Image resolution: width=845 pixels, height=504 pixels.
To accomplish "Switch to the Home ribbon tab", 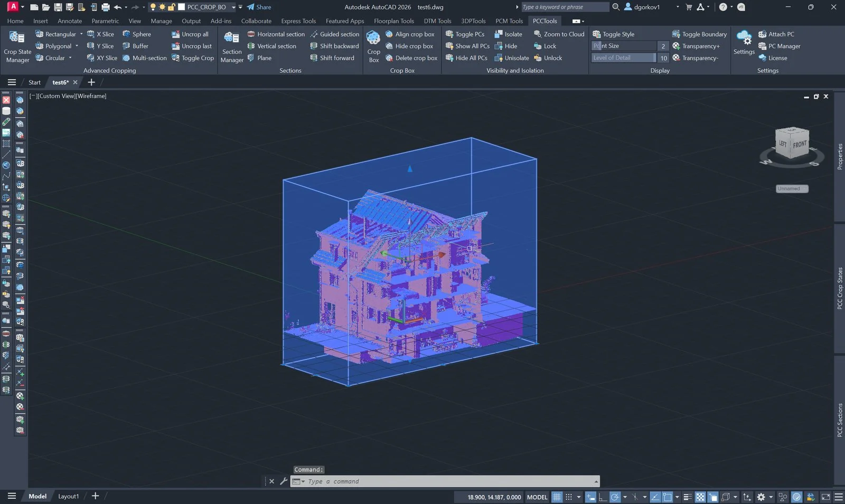I will pyautogui.click(x=15, y=21).
